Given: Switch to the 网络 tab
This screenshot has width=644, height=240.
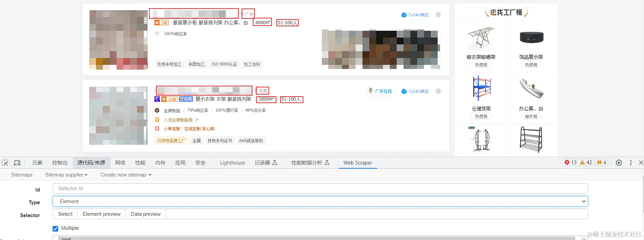Looking at the screenshot, I should coord(120,163).
